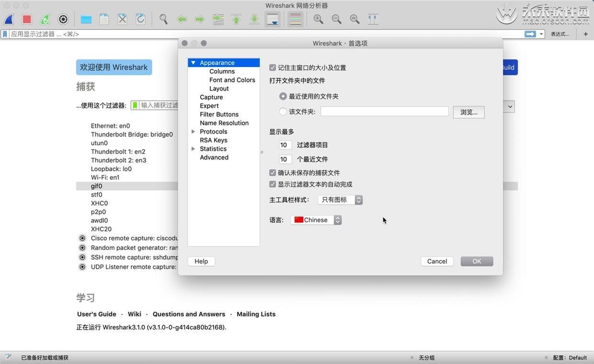Click the resize columns toolbar icon

pos(373,19)
